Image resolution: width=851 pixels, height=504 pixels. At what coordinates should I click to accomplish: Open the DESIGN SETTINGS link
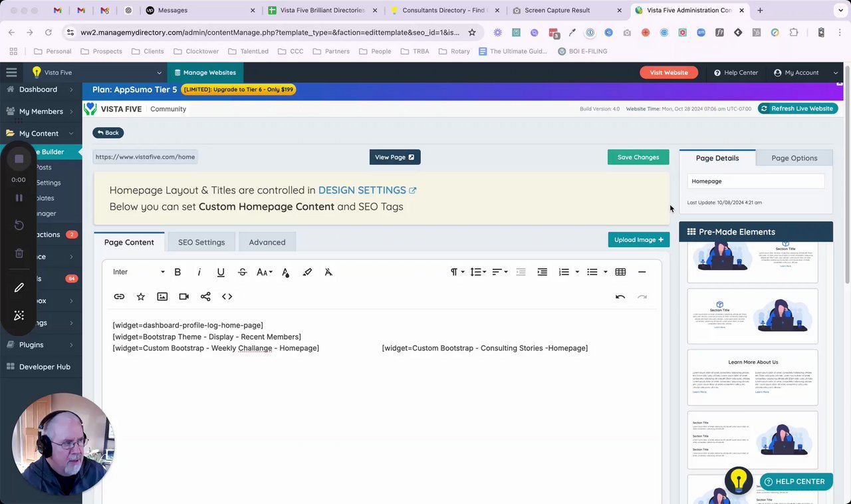pyautogui.click(x=367, y=190)
